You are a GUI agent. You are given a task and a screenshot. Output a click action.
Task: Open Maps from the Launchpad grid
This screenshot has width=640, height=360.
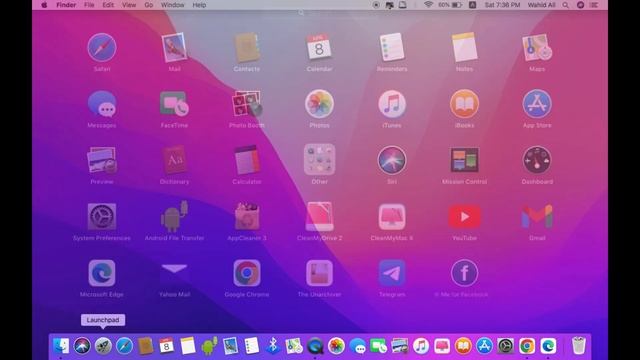pos(537,47)
